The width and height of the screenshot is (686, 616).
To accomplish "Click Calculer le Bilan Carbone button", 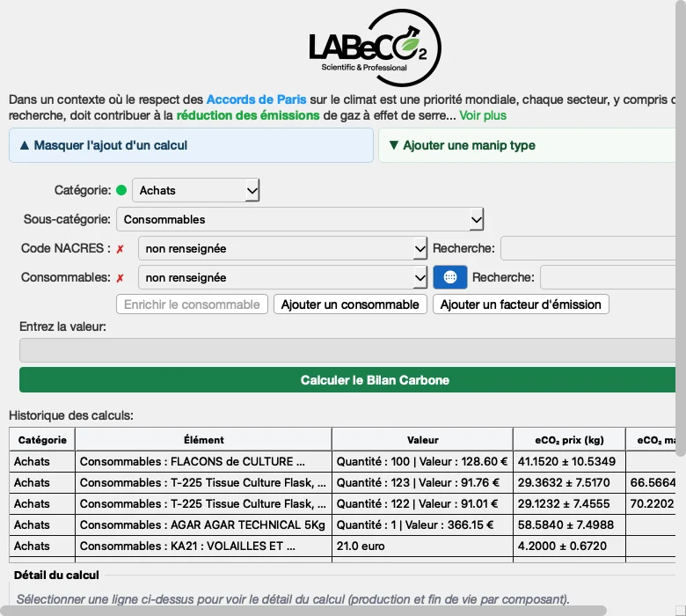I will click(347, 380).
